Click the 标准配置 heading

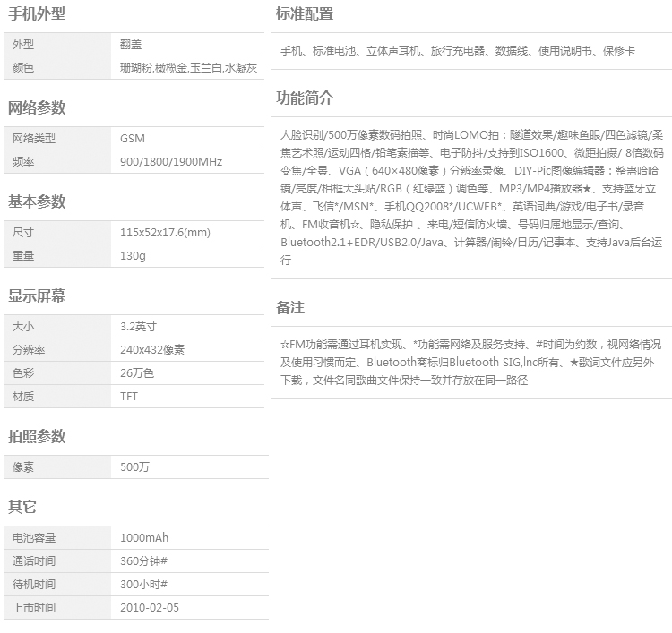304,14
